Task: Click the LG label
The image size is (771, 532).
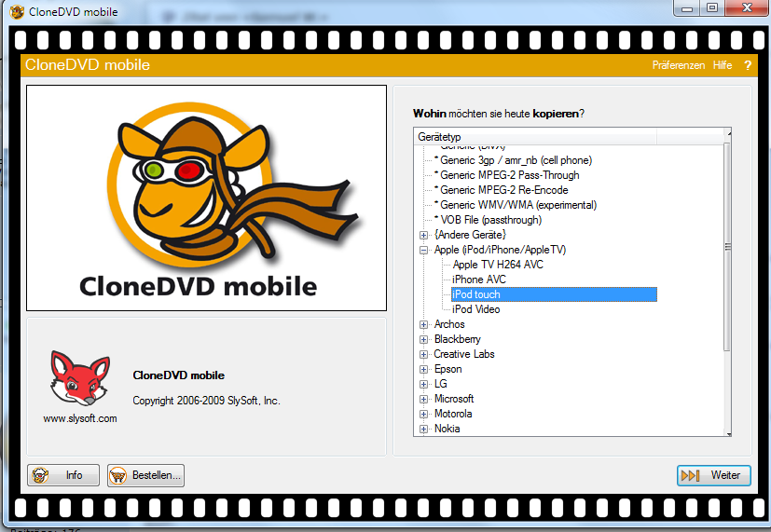Action: 441,384
